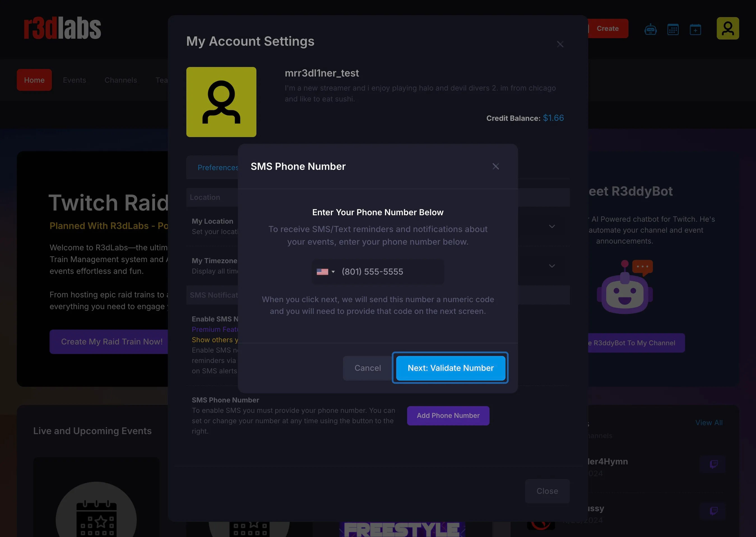The image size is (756, 537).
Task: Open the calendar grid icon in header
Action: [x=673, y=29]
